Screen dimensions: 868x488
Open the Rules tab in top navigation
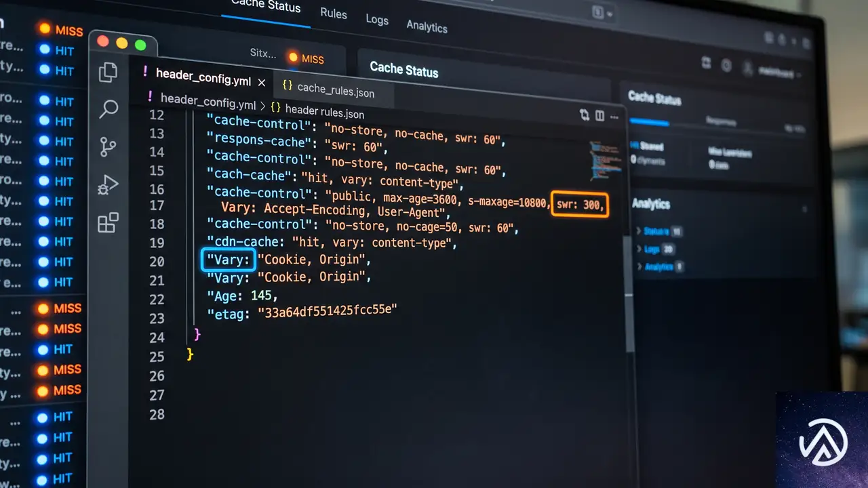point(334,14)
